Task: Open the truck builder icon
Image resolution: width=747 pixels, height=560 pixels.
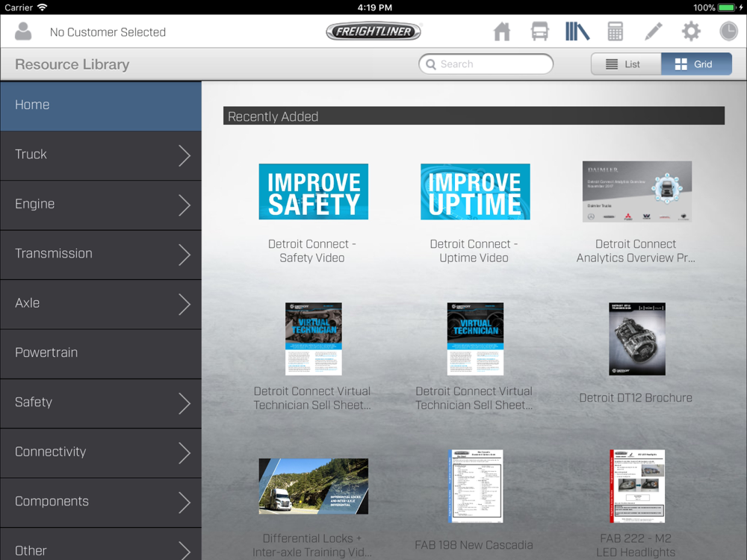Action: click(539, 31)
